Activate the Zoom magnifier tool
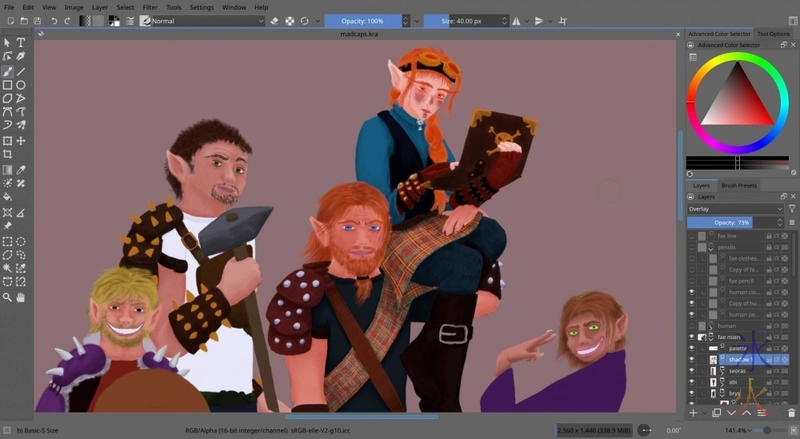Screen dimensions: 800x439 [x=7, y=297]
